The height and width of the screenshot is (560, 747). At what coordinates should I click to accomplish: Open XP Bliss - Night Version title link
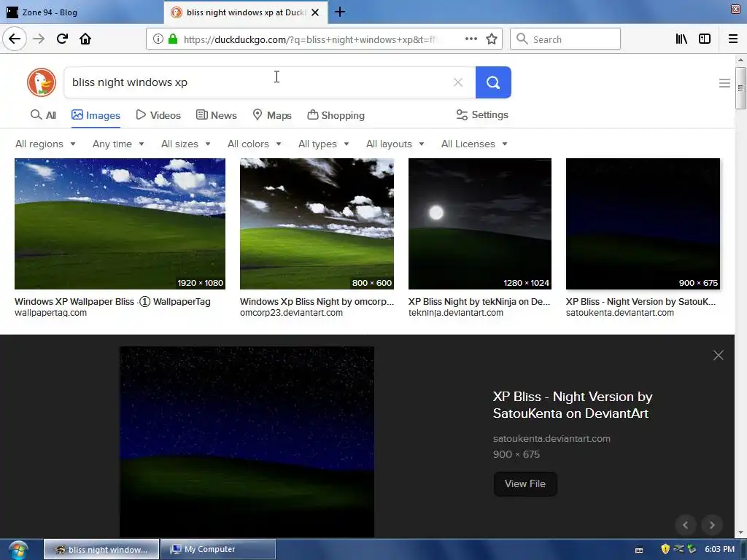coord(573,405)
